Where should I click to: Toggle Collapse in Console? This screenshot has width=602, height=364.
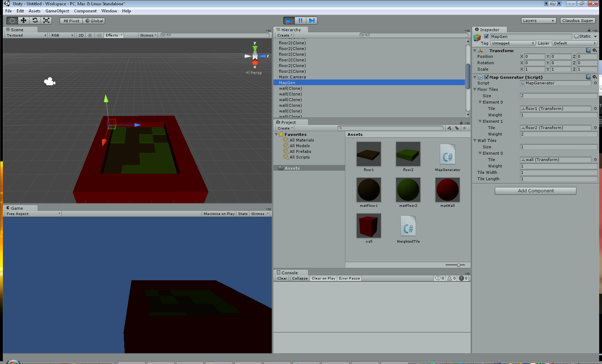(x=300, y=278)
